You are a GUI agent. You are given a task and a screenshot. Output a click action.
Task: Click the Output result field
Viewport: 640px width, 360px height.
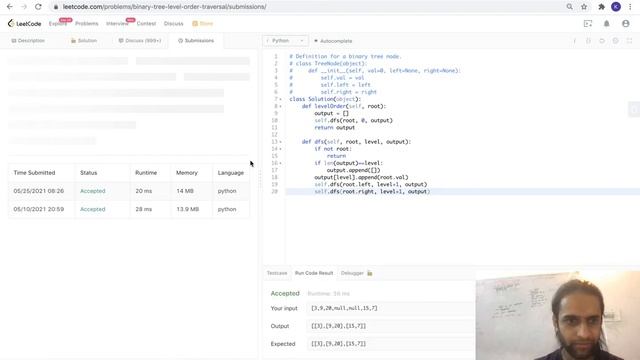pos(391,326)
